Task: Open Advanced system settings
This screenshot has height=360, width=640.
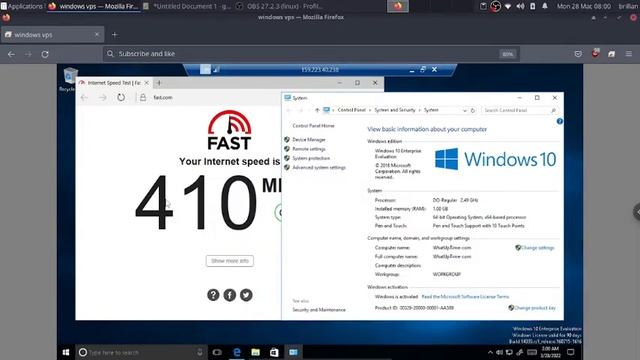Action: (319, 168)
